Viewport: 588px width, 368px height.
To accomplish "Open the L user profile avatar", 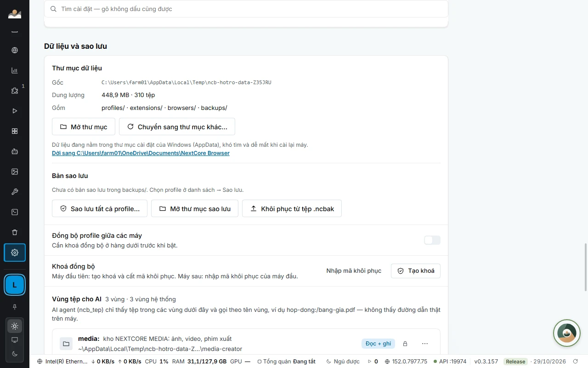I will tap(15, 285).
